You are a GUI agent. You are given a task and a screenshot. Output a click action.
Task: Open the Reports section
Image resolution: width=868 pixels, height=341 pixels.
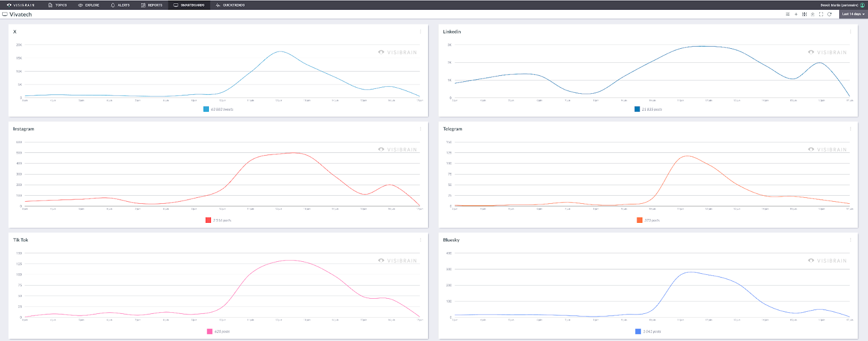tap(152, 5)
